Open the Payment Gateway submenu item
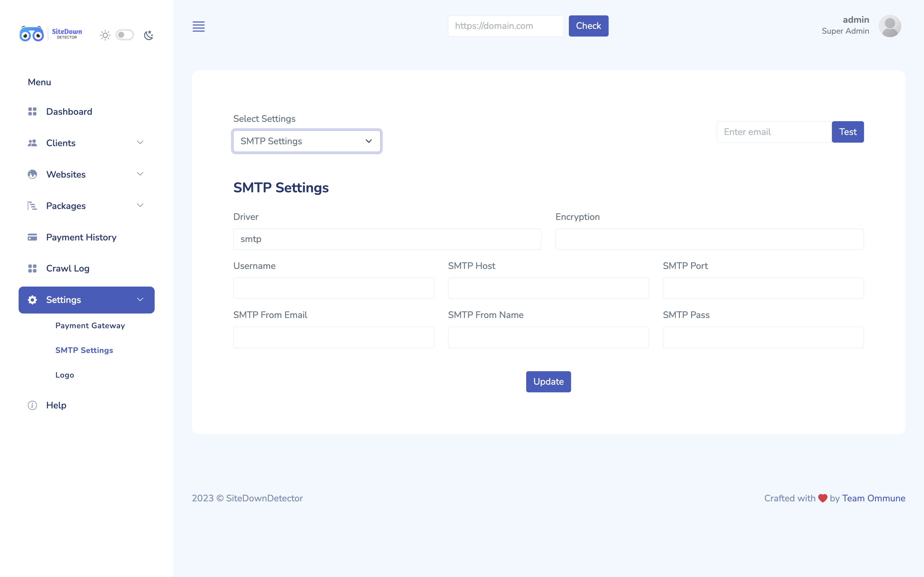Viewport: 924px width, 577px height. point(90,325)
